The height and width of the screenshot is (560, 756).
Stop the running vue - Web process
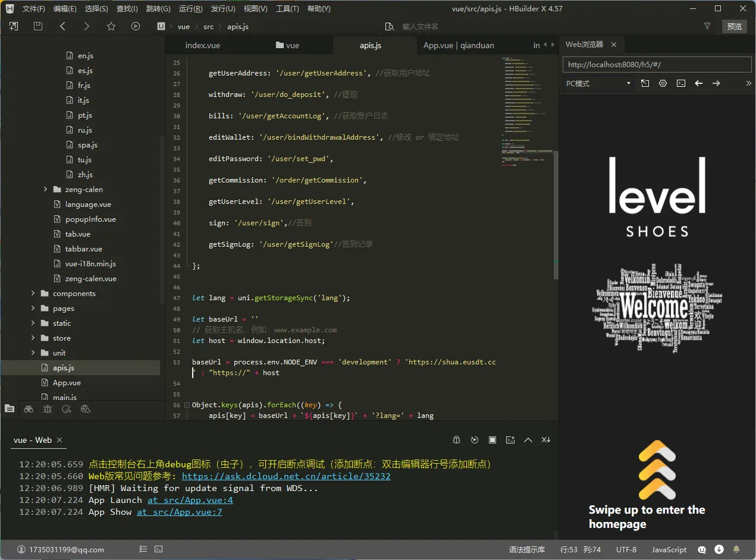tap(493, 440)
